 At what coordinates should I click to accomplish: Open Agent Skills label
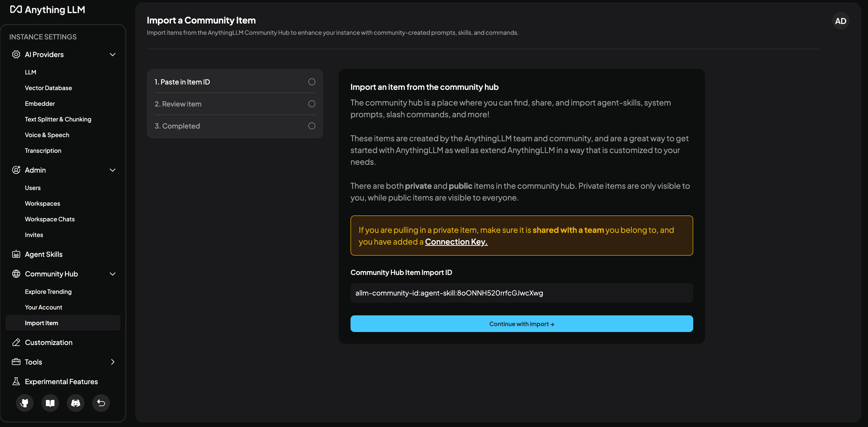[44, 254]
